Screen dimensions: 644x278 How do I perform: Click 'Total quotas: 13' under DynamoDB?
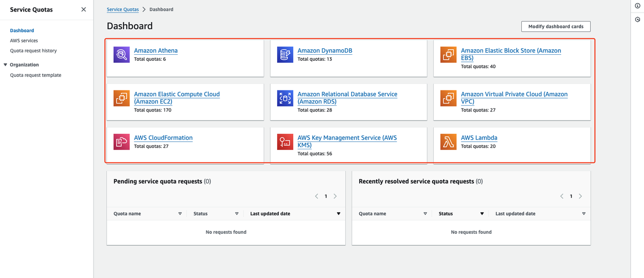point(315,59)
